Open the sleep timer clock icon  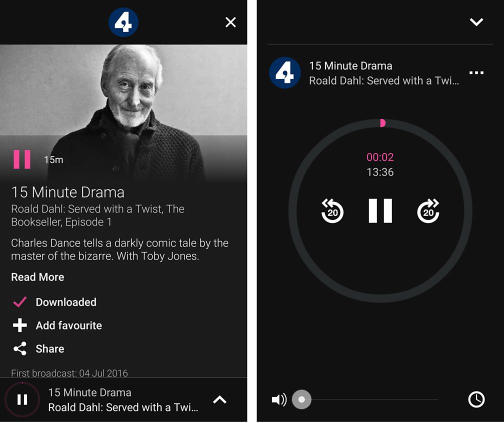point(476,399)
